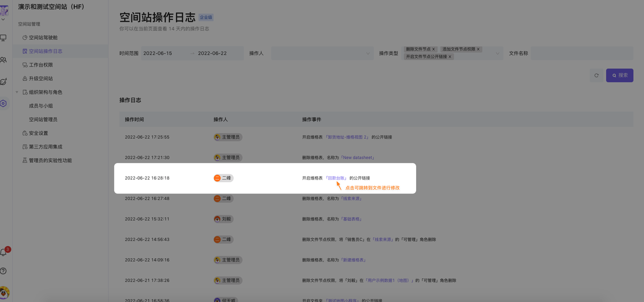
Task: Remove the 开启文件节点公开链接 filter tag
Action: point(450,57)
